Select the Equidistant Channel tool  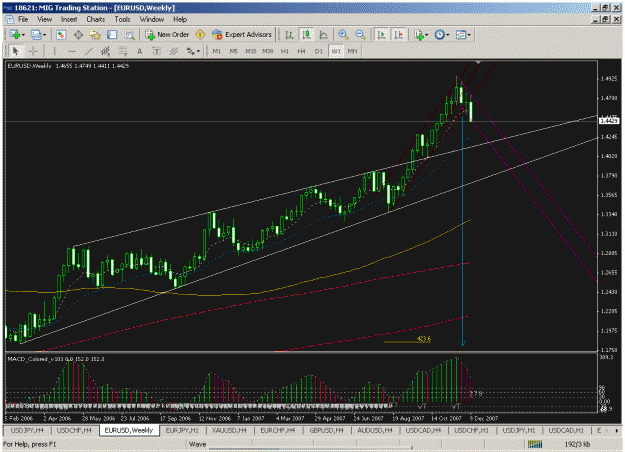106,51
